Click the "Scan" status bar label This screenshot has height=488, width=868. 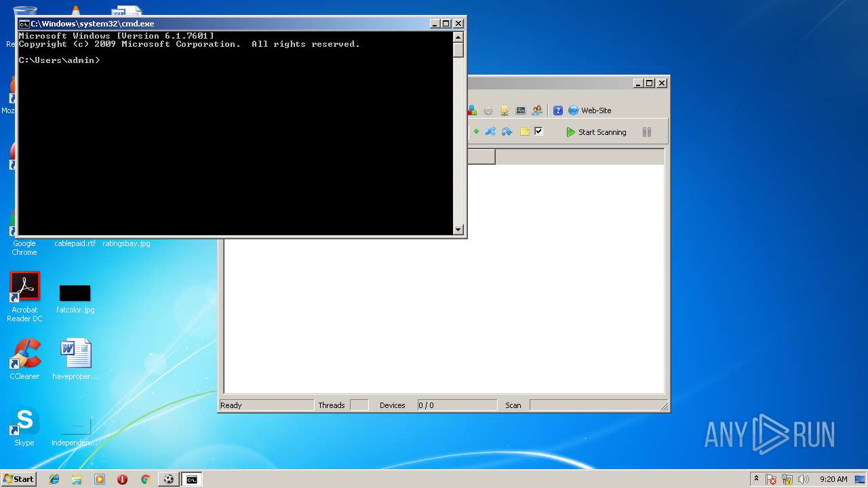(513, 405)
